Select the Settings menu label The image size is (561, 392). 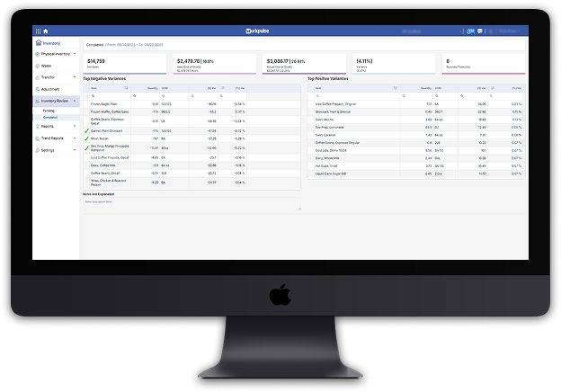tap(48, 150)
